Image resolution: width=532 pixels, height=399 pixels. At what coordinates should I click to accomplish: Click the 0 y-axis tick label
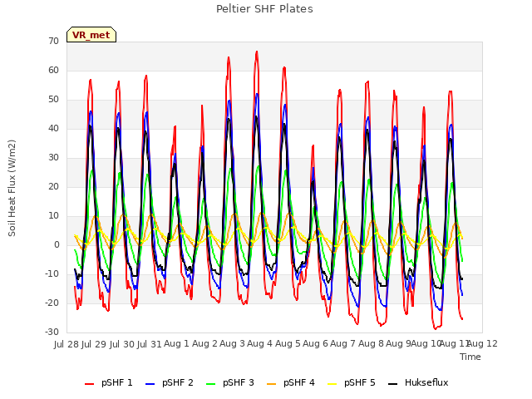pos(57,244)
